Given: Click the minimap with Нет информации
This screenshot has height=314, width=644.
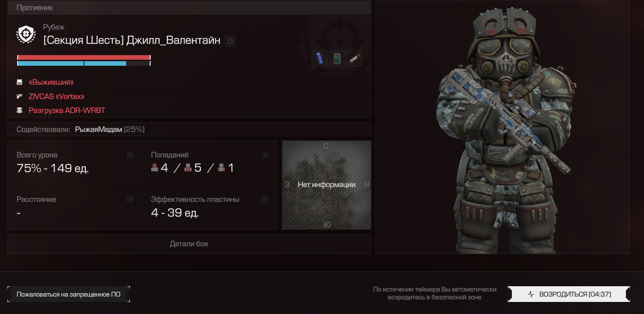Looking at the screenshot, I should pos(326,185).
